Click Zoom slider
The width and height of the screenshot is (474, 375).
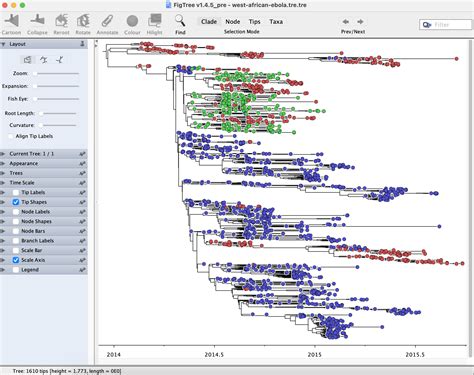(56, 73)
